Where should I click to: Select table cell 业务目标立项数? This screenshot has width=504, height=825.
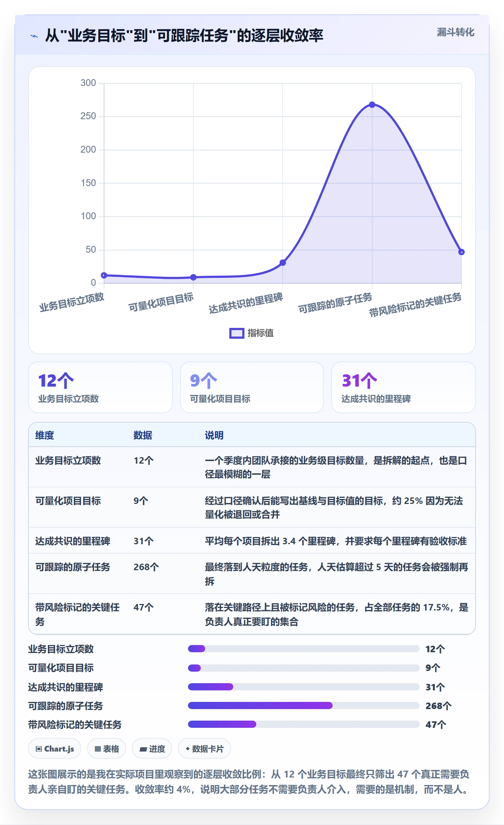[x=68, y=460]
